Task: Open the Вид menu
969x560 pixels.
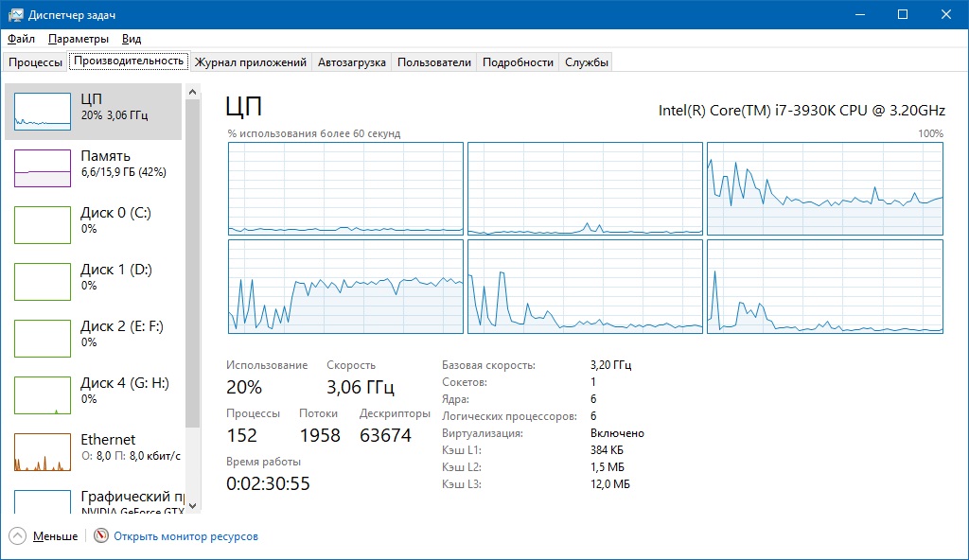Action: [x=132, y=39]
